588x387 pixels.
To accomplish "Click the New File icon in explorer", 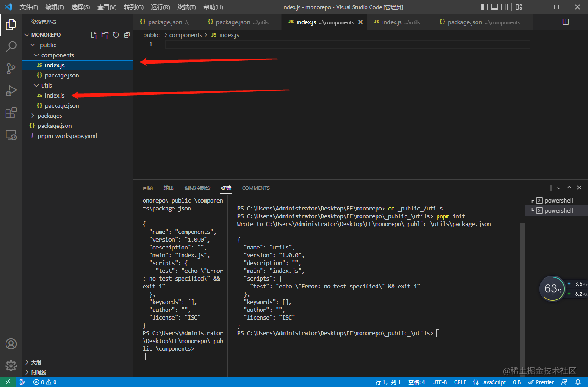I will [94, 35].
